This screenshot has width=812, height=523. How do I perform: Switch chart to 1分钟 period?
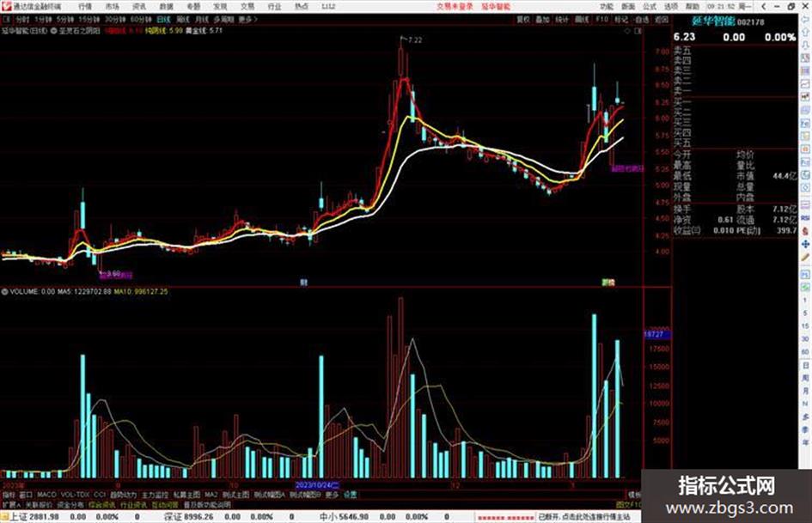[x=44, y=20]
